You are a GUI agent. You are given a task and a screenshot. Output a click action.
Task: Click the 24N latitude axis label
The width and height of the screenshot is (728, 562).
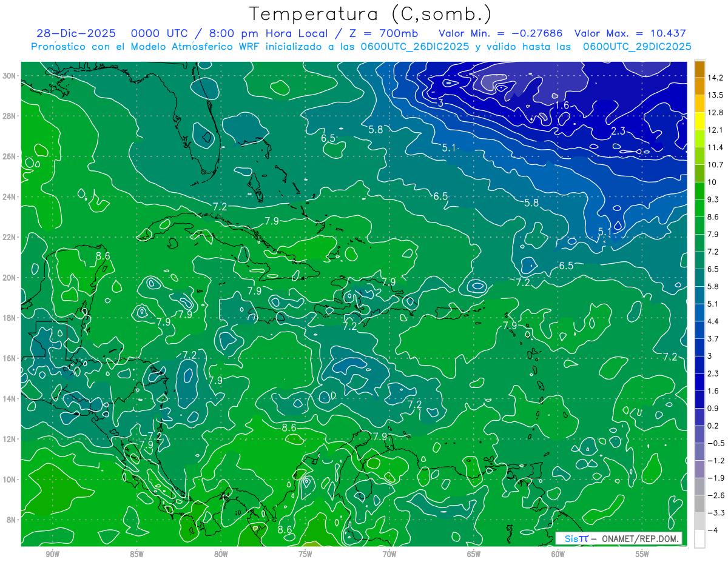(x=8, y=197)
